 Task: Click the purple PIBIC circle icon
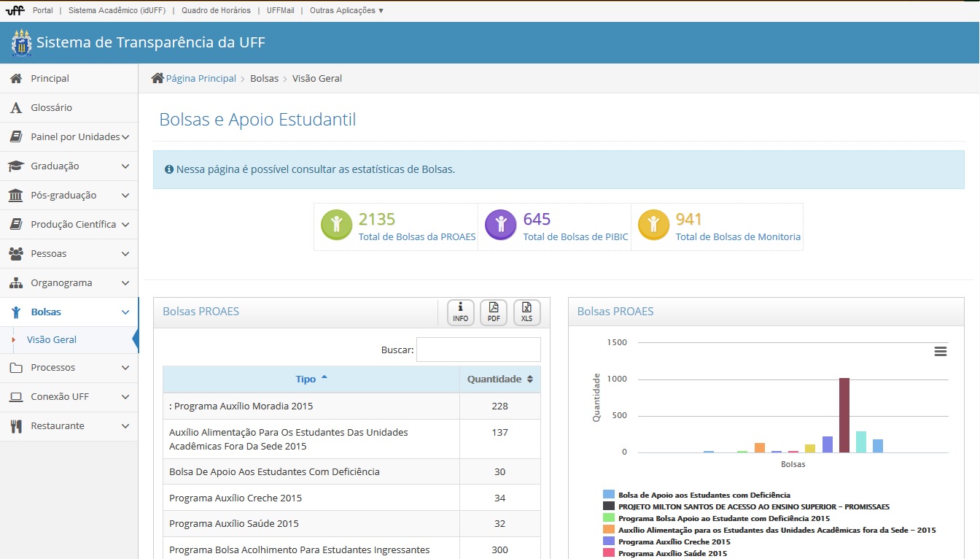tap(501, 225)
